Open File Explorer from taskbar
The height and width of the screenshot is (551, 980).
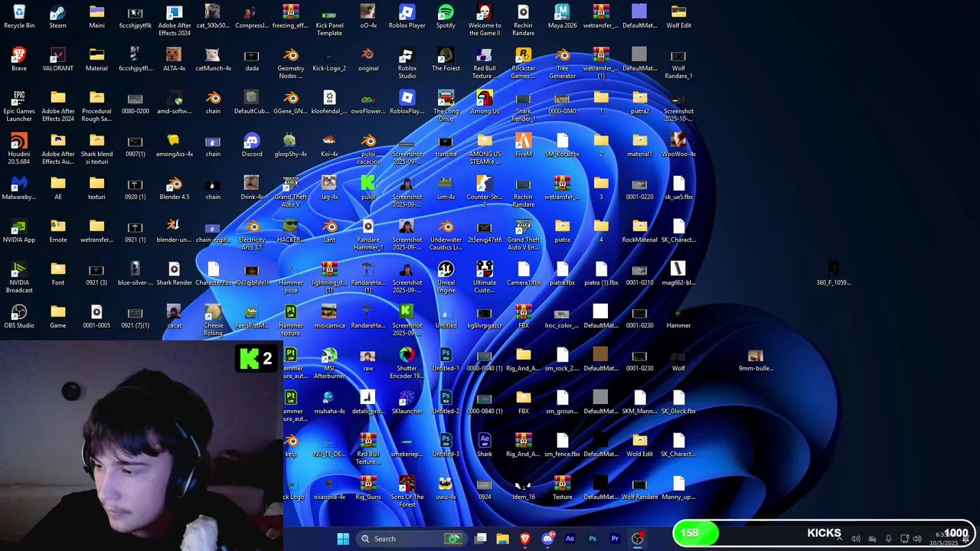502,539
